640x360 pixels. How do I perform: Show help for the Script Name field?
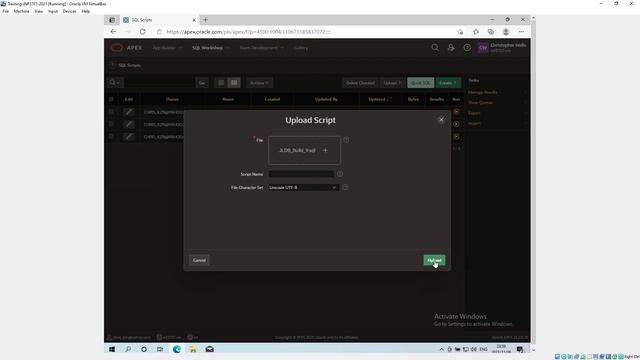(340, 174)
